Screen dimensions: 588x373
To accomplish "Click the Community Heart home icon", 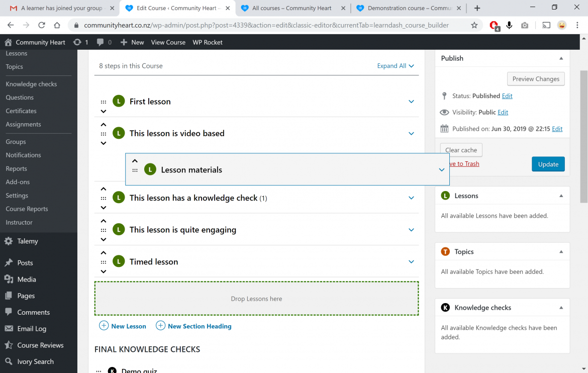I will pyautogui.click(x=8, y=42).
